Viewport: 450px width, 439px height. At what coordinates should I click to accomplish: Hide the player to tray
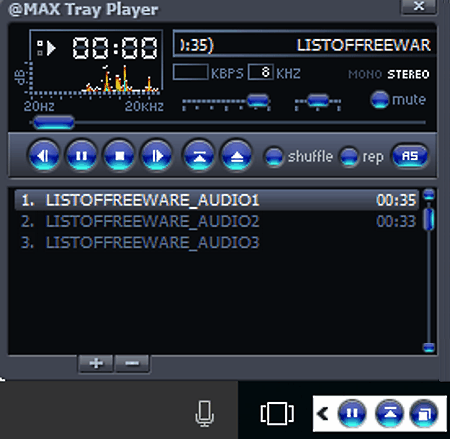click(199, 156)
